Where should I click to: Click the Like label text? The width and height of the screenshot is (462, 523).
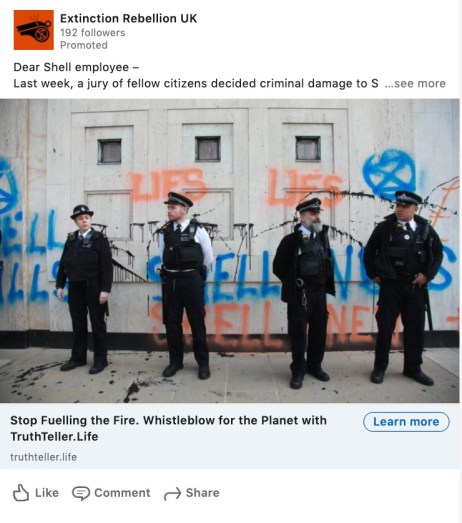(x=47, y=493)
